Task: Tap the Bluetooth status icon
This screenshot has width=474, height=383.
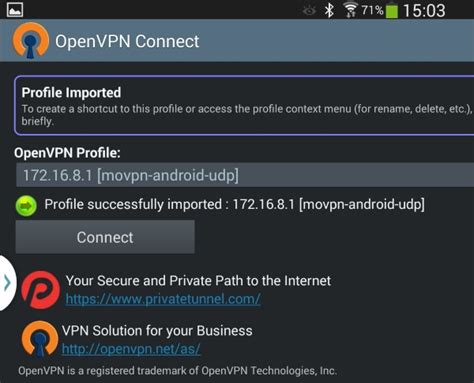Action: click(329, 10)
